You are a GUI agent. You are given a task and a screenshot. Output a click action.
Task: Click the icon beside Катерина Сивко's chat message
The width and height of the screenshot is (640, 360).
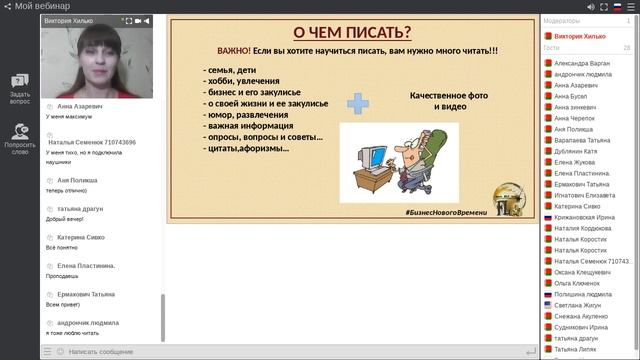pyautogui.click(x=50, y=238)
